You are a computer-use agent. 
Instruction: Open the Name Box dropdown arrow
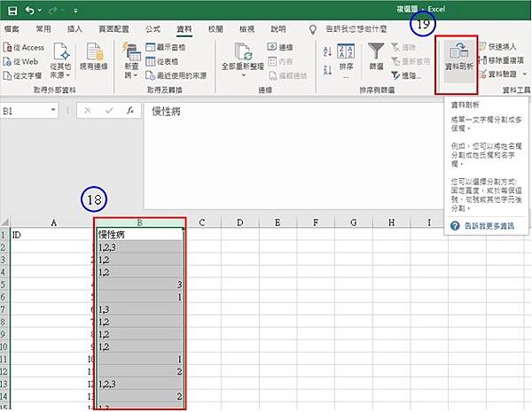(53, 110)
